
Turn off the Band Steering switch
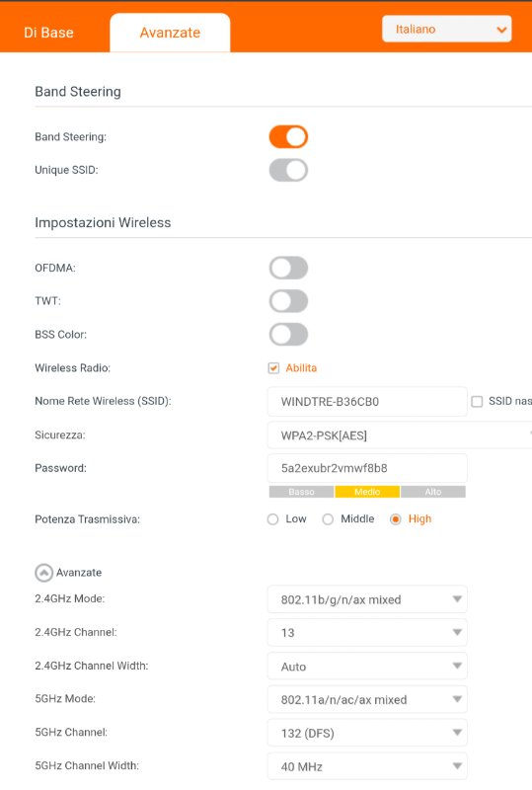tap(288, 137)
